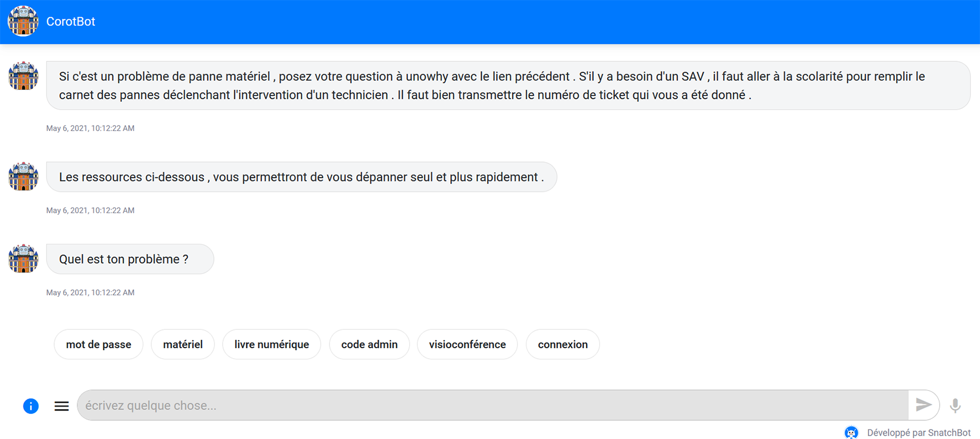
Task: Click the SnatchBot logo icon in footer
Action: pyautogui.click(x=851, y=433)
